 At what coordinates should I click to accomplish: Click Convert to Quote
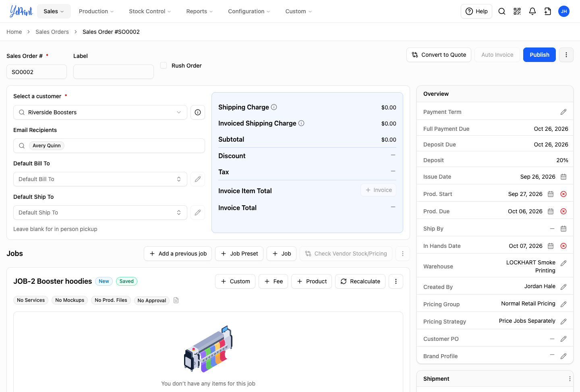pos(439,55)
